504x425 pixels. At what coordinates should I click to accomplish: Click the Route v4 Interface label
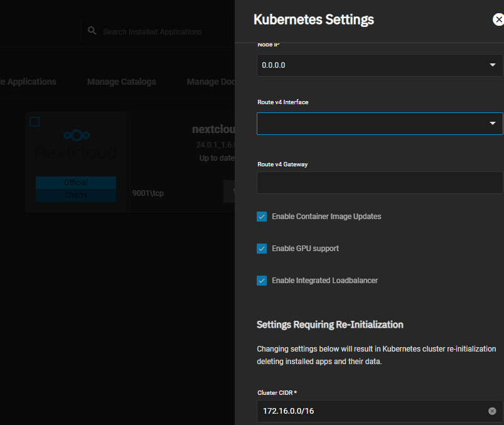click(283, 102)
